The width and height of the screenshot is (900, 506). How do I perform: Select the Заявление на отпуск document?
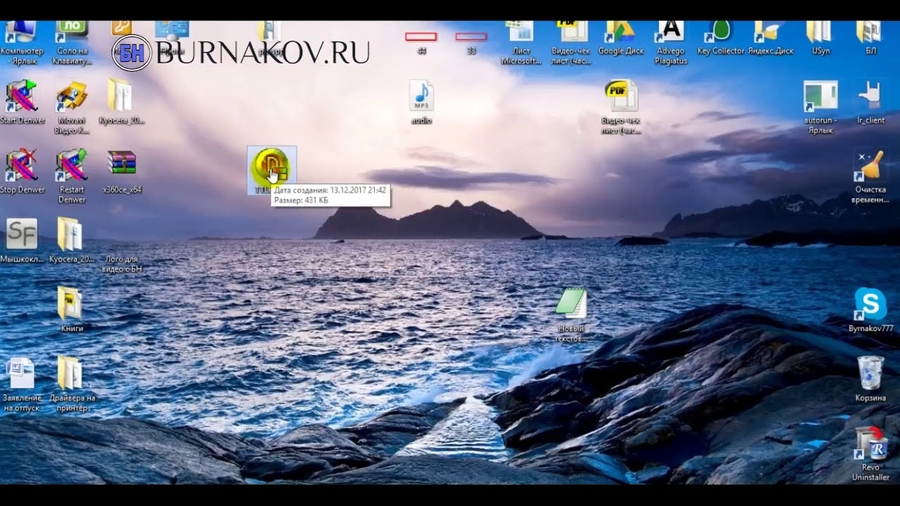21,373
